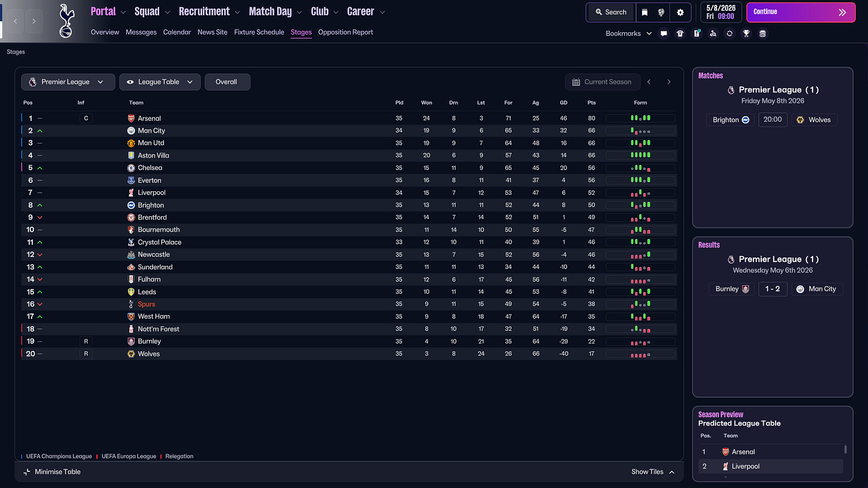
Task: Open the scouting search shortcut icon
Action: [713, 33]
